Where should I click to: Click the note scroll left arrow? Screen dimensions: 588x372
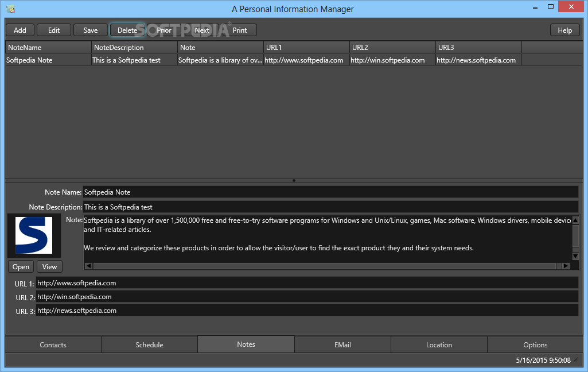click(x=88, y=266)
